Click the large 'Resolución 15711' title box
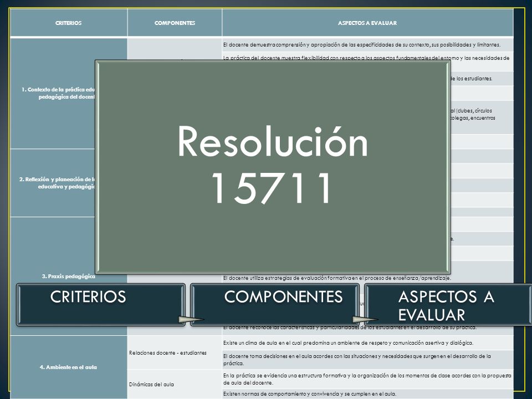 click(x=273, y=167)
